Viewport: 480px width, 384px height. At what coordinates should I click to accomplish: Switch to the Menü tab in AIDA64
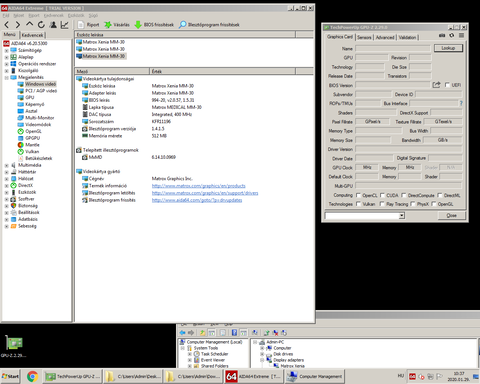10,34
